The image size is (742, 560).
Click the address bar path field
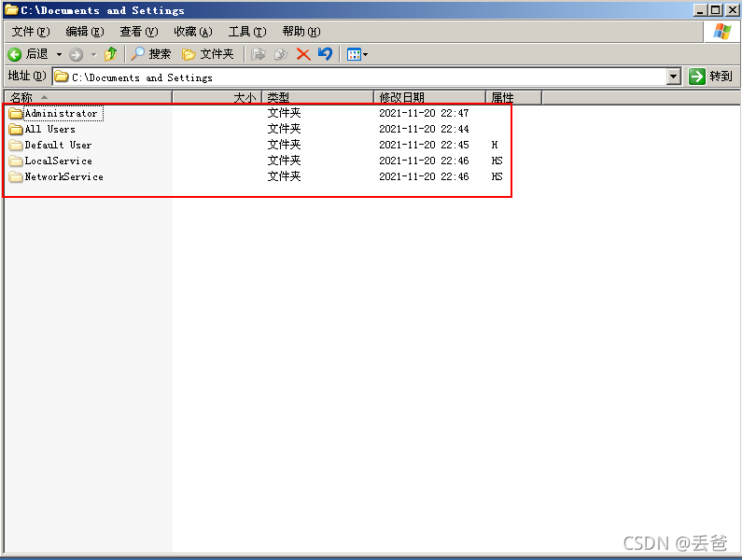point(359,77)
